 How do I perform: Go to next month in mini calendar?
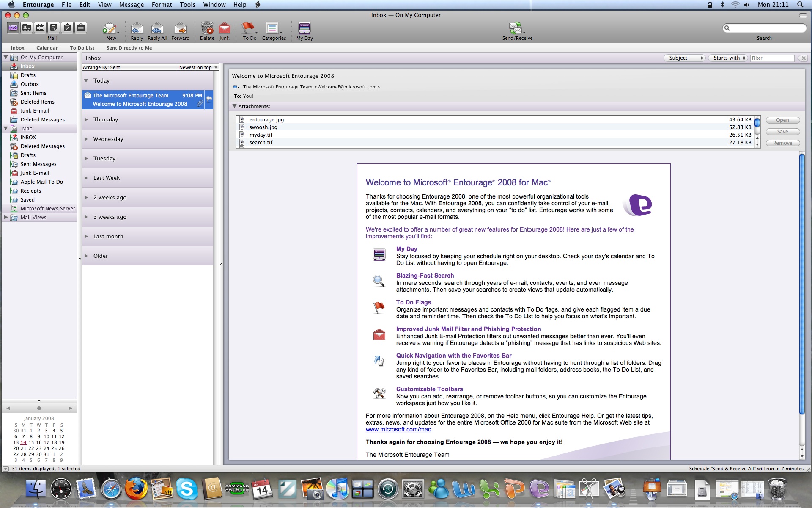pyautogui.click(x=70, y=408)
